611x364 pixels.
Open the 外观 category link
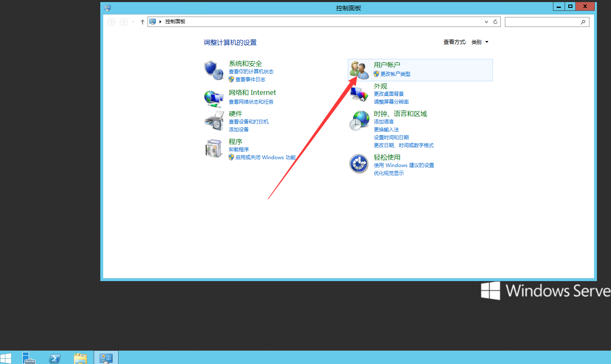pyautogui.click(x=381, y=86)
